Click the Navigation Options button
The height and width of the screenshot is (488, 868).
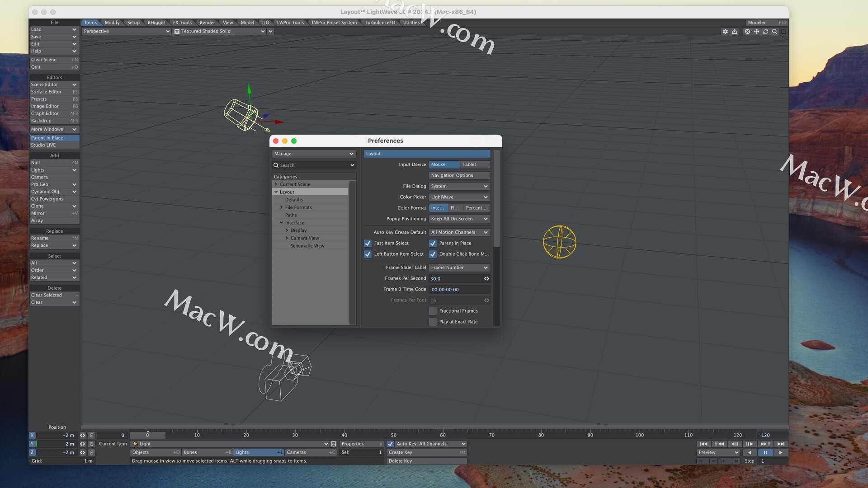(x=459, y=175)
